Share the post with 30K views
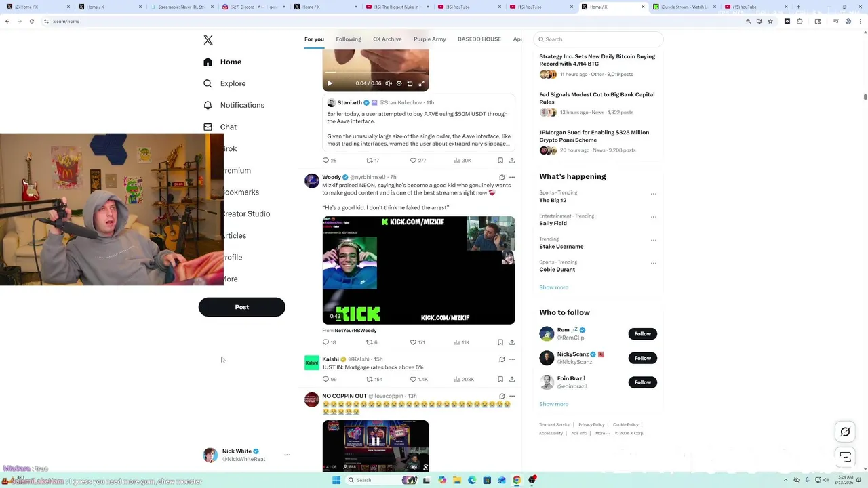 coord(512,161)
